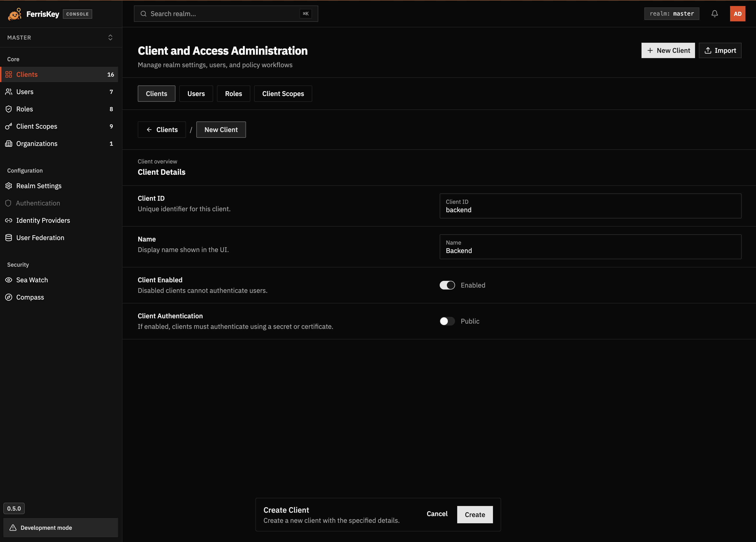
Task: Click the Realm Settings gear icon
Action: click(x=9, y=186)
